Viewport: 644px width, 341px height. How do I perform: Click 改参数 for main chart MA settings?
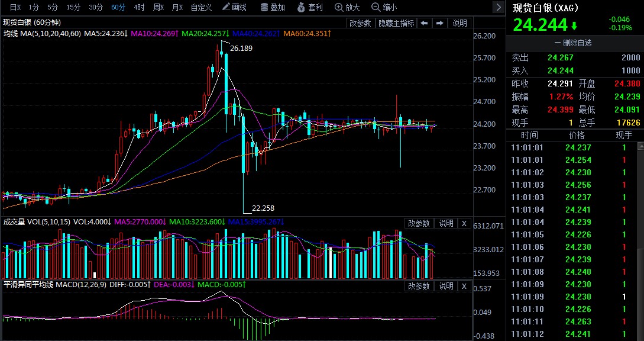tap(360, 23)
